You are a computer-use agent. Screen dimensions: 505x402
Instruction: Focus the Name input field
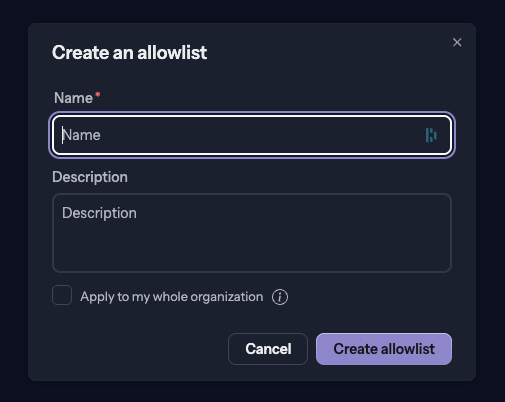(x=252, y=135)
